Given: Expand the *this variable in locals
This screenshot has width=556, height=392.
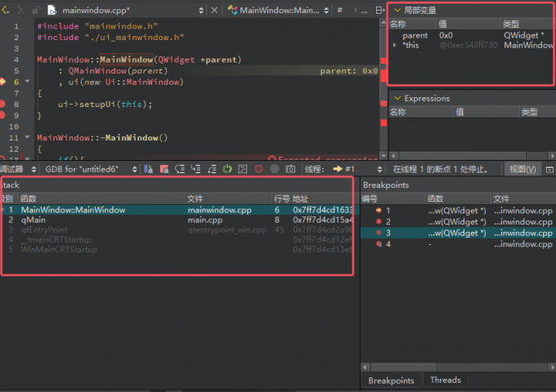Looking at the screenshot, I should (396, 46).
